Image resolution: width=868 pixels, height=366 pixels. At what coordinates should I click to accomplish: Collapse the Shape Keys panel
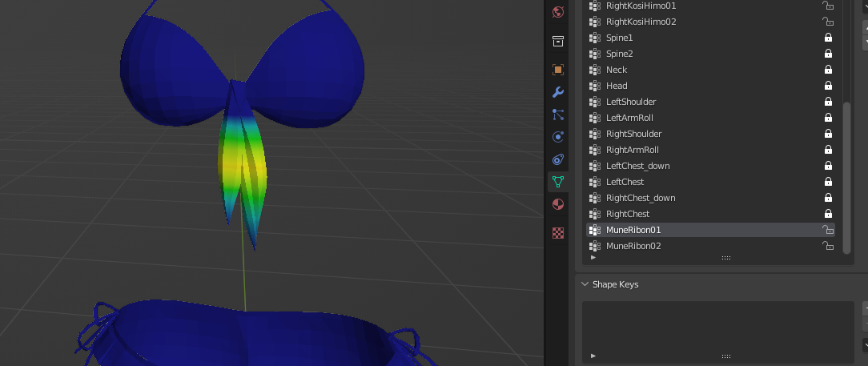pos(585,284)
